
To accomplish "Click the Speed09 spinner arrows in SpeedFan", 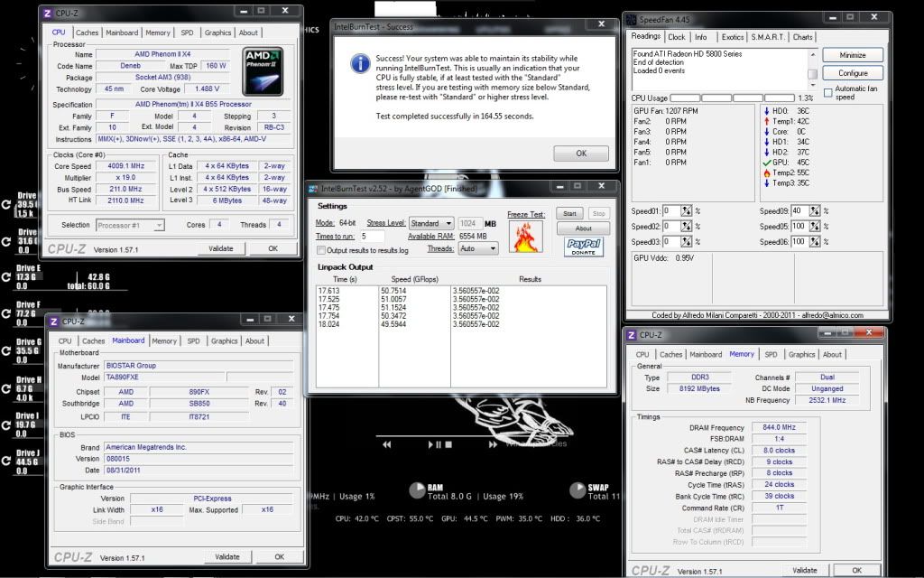I will pyautogui.click(x=815, y=210).
